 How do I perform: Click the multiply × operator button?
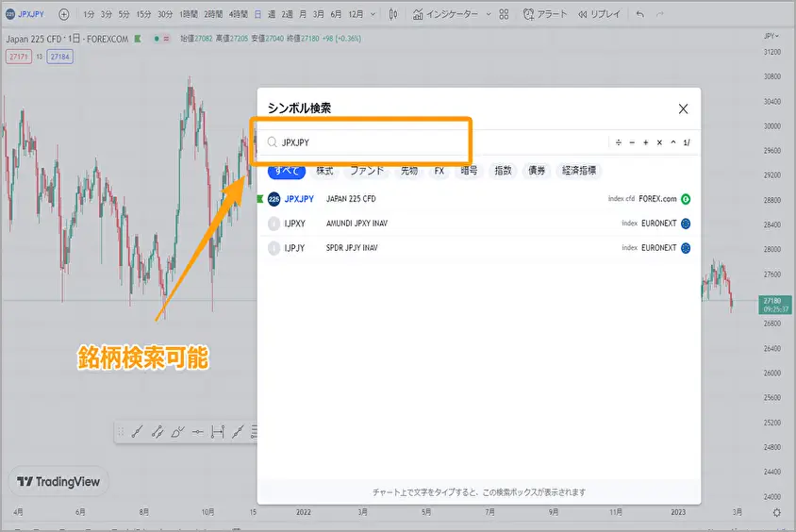pos(659,142)
